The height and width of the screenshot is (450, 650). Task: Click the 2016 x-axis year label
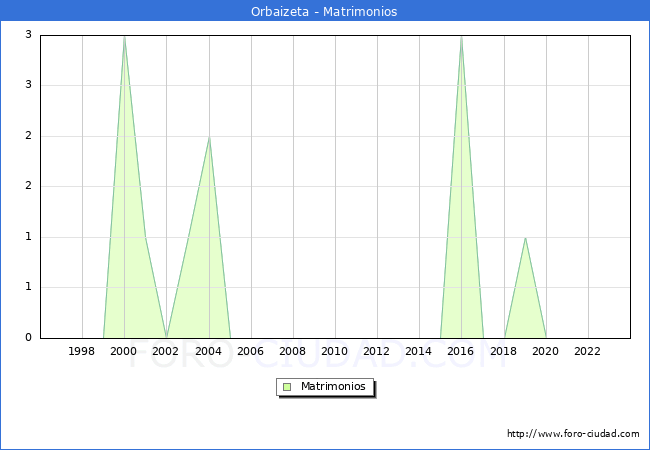pos(461,352)
